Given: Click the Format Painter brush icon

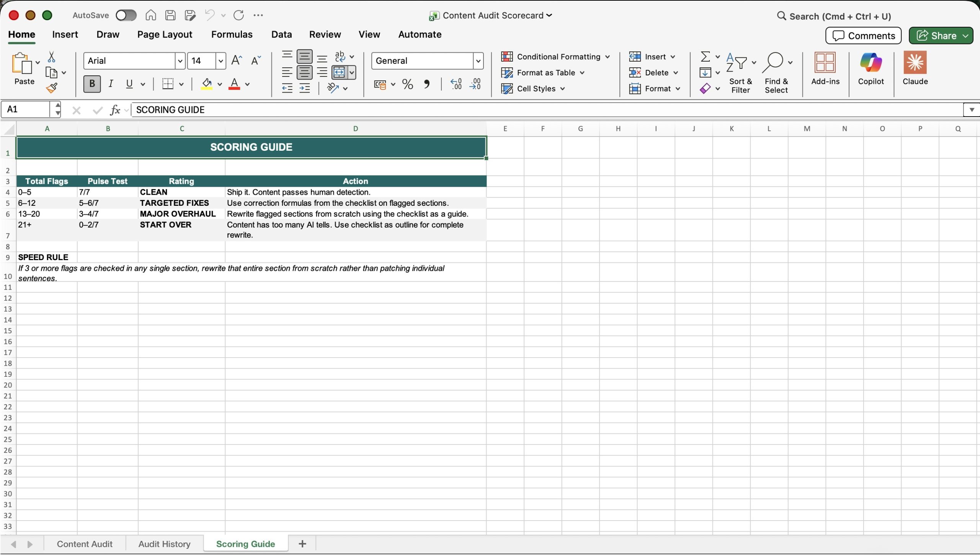Looking at the screenshot, I should point(52,88).
